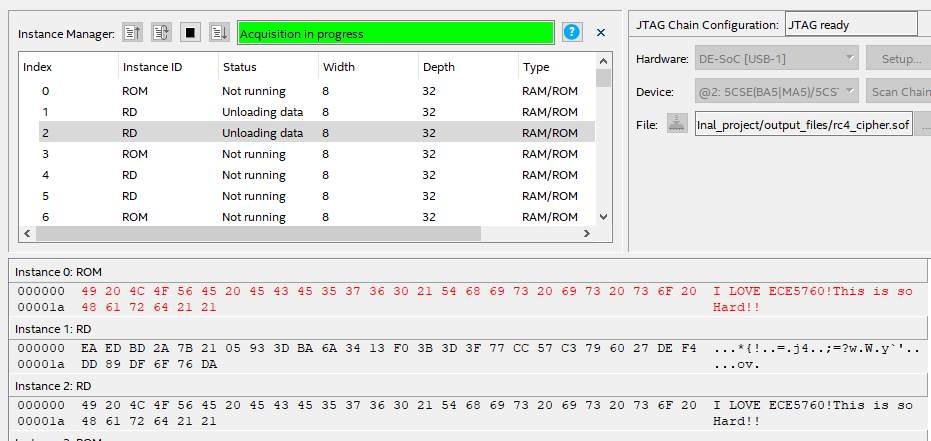
Task: Click the Depth column header
Action: pyautogui.click(x=468, y=66)
